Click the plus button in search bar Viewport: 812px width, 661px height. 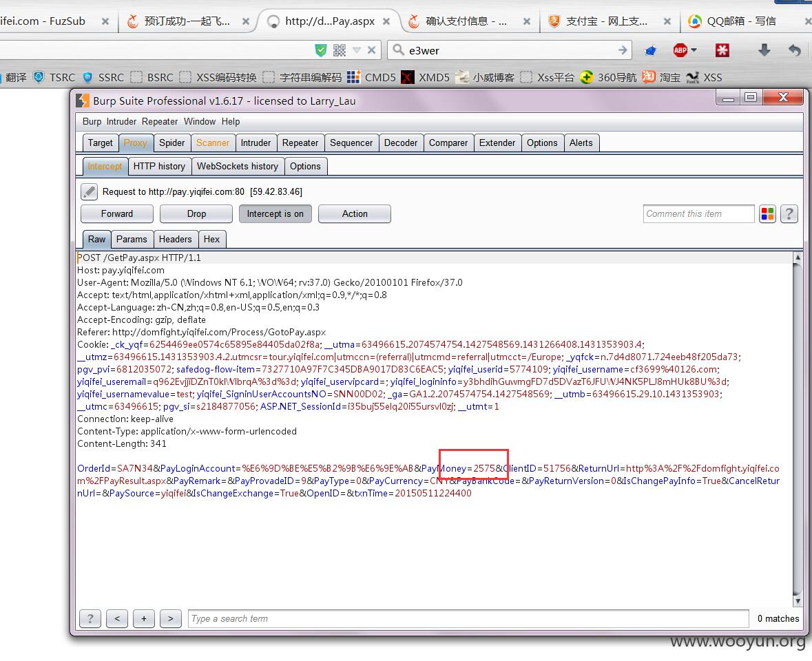[144, 618]
